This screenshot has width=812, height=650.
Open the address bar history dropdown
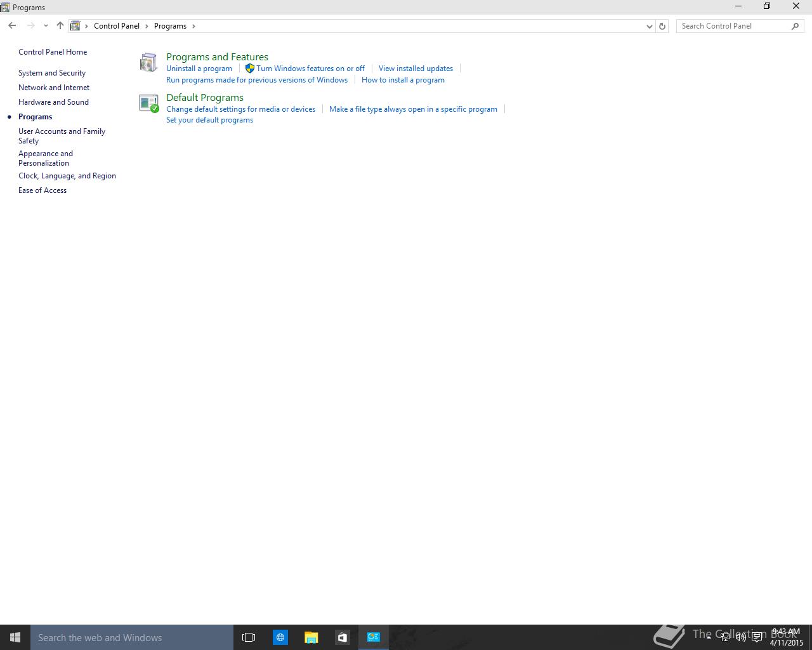pos(649,26)
